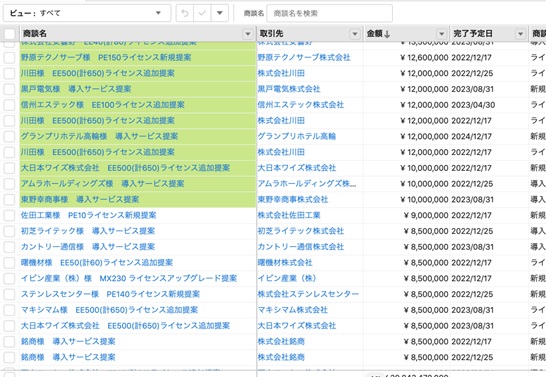This screenshot has height=377, width=546.
Task: Open account 株式会社ステンレスセンター
Action: click(x=308, y=294)
